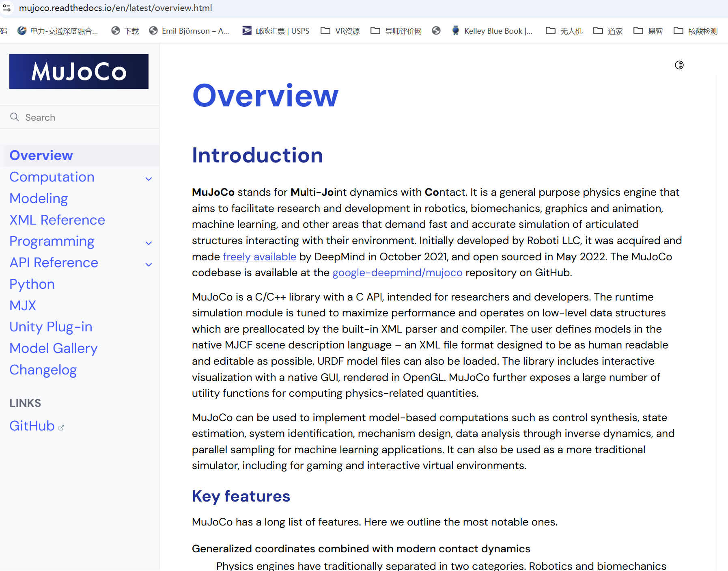Click the browser address bar URL
Viewport: 728px width, 571px height.
click(x=115, y=8)
